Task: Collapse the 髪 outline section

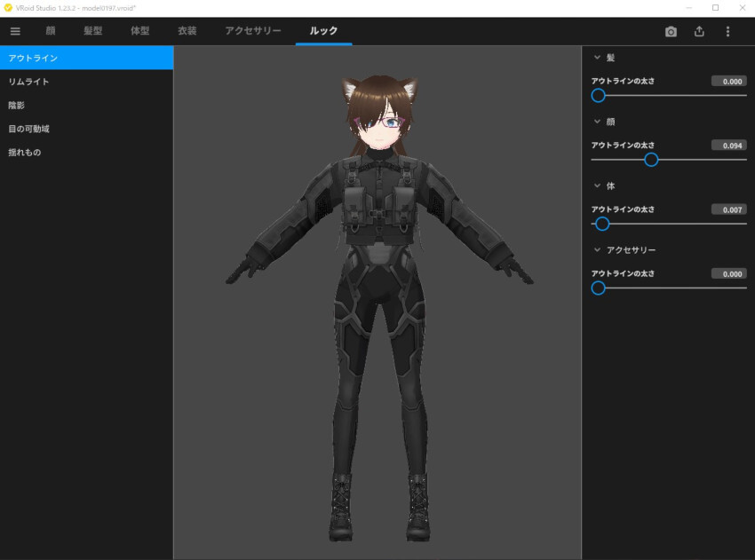Action: 598,57
